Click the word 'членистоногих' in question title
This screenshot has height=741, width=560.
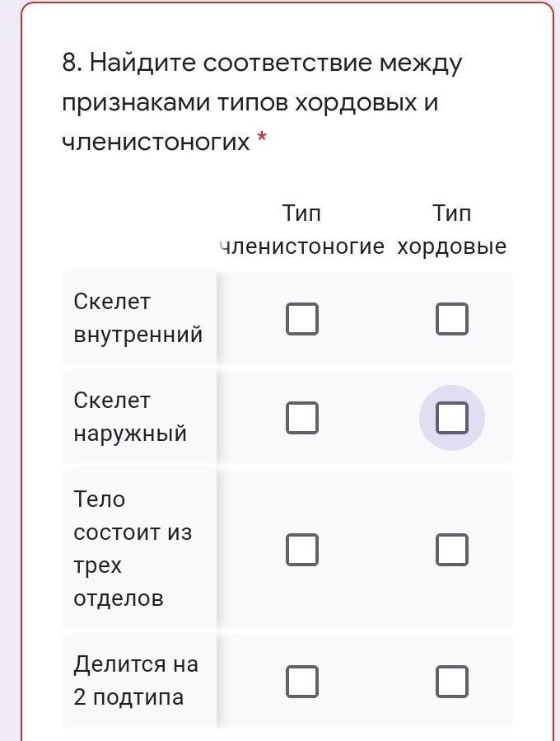(156, 142)
